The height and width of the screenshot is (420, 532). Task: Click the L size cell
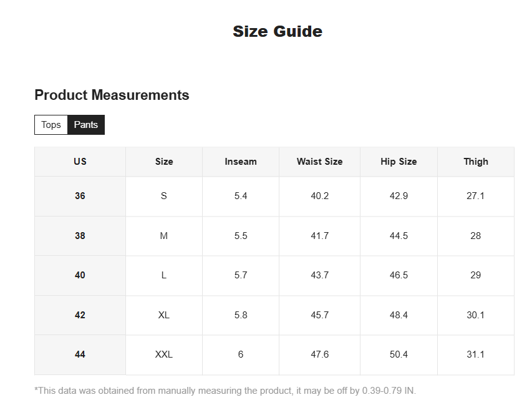point(164,275)
